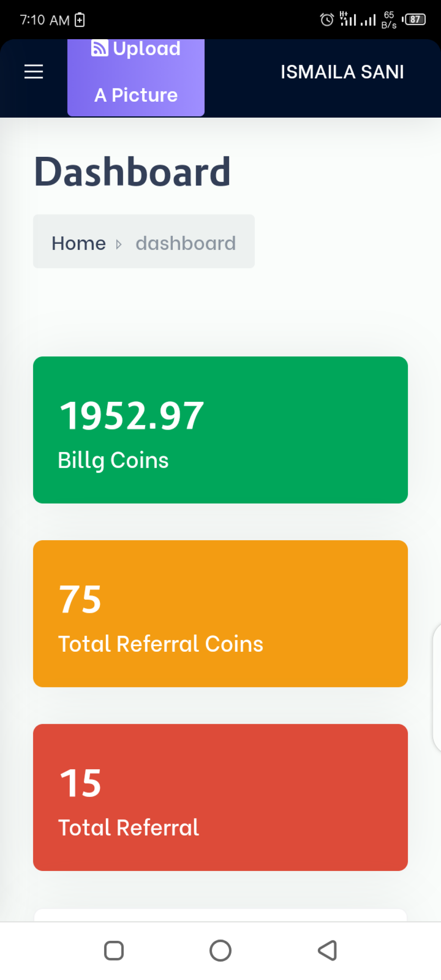Open the green Billg Coins card
441x980 pixels.
click(220, 429)
